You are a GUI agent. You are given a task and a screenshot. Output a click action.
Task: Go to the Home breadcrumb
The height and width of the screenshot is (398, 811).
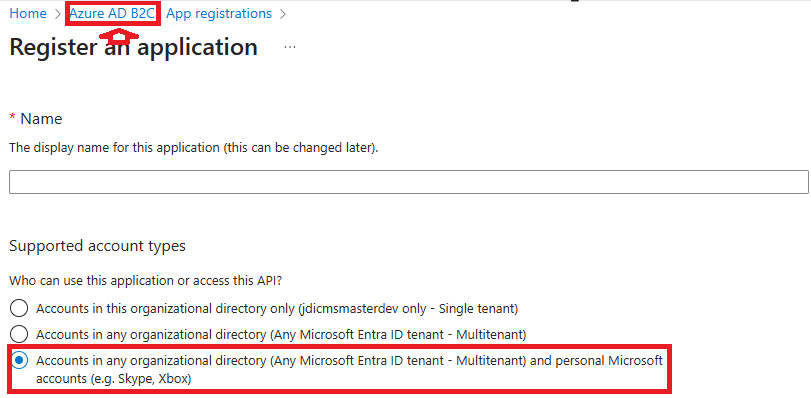[28, 14]
